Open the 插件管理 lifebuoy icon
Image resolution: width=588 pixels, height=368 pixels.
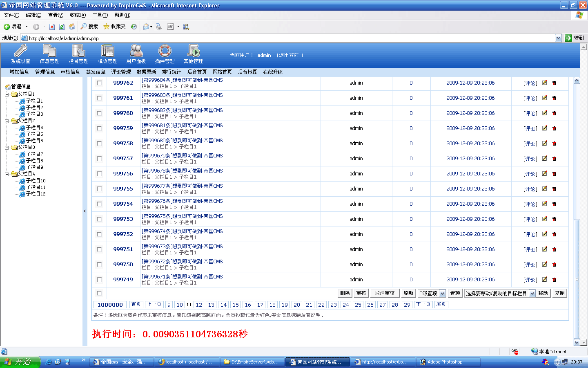click(x=165, y=51)
